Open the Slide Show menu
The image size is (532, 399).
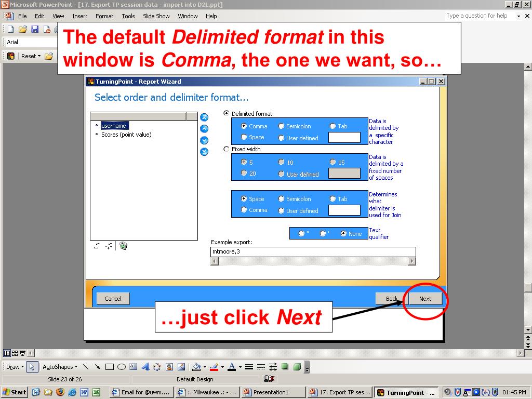pyautogui.click(x=156, y=16)
